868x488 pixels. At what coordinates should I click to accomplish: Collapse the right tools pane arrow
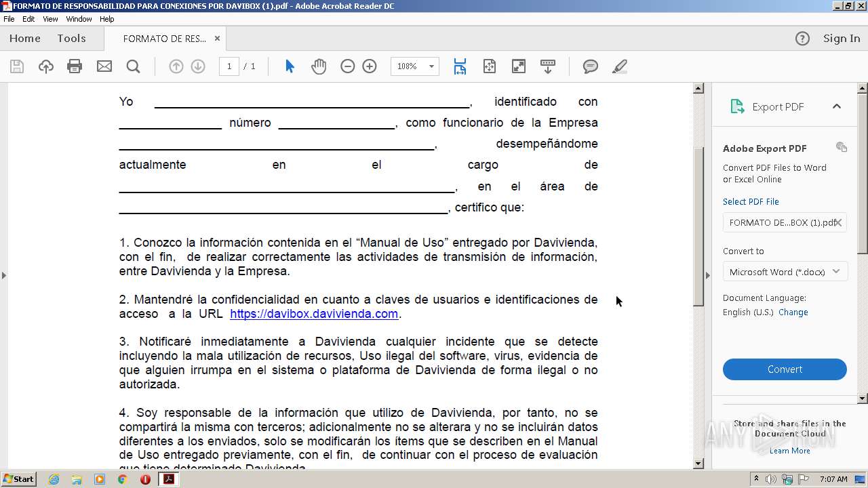tap(708, 275)
